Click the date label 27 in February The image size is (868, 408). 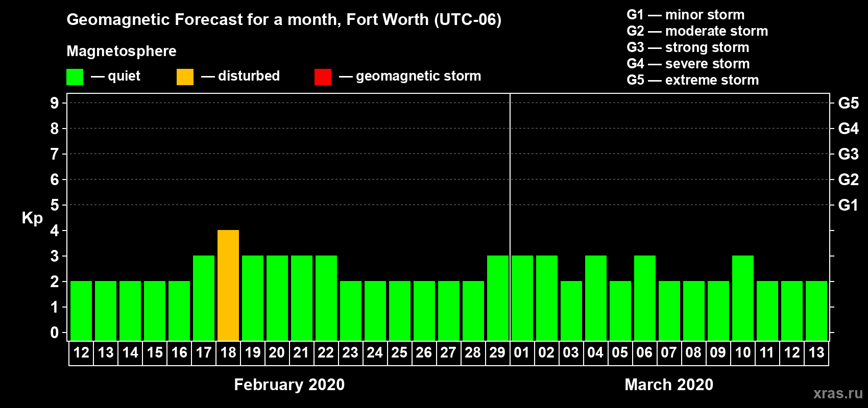coord(448,352)
